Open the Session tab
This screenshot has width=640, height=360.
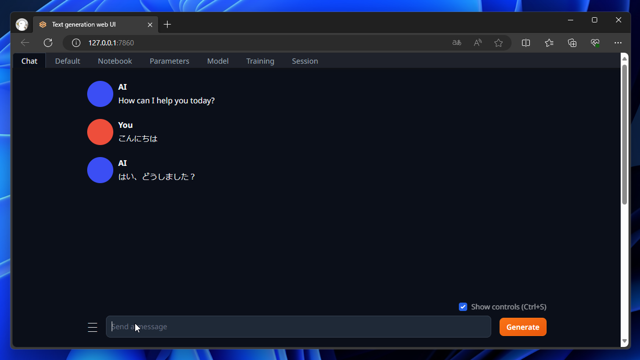[305, 61]
